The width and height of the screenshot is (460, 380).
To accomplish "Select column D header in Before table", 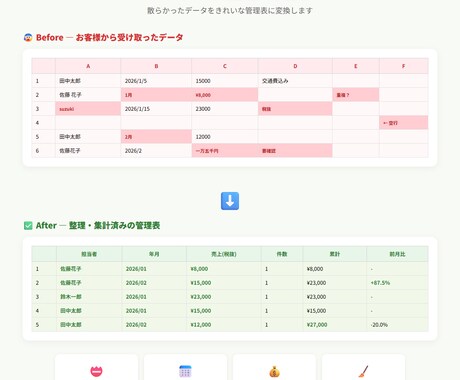I will coord(295,66).
